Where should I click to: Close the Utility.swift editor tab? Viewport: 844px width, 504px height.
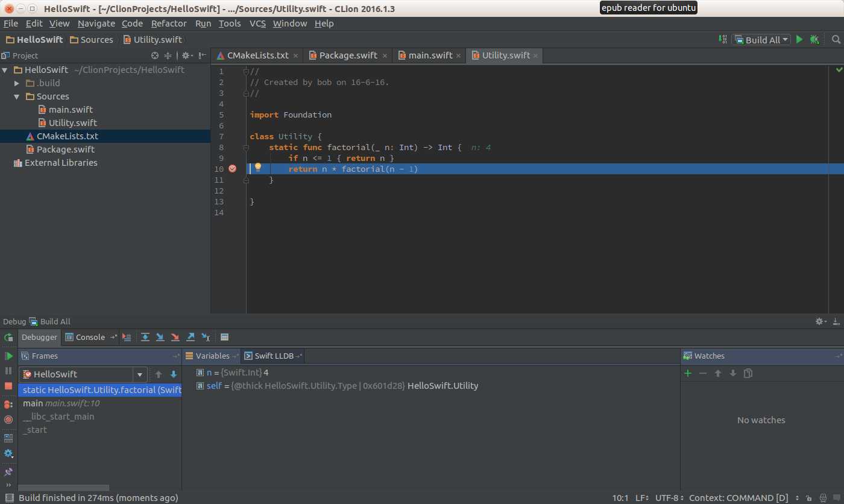click(535, 55)
